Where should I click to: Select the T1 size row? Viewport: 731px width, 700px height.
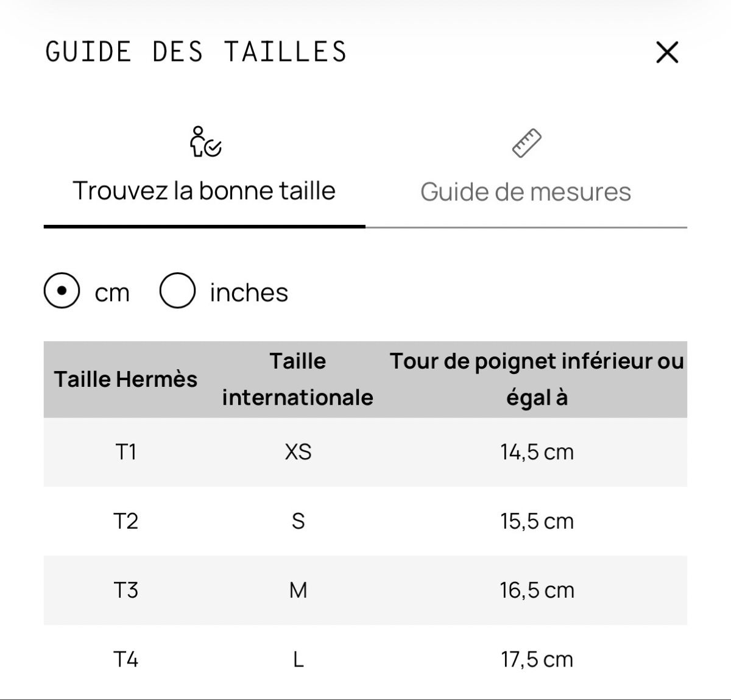pyautogui.click(x=365, y=452)
